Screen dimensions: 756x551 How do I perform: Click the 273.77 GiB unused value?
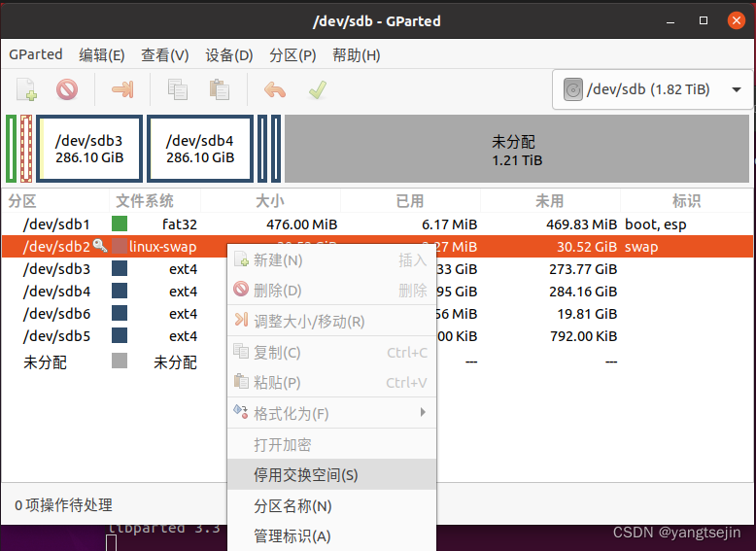(583, 269)
